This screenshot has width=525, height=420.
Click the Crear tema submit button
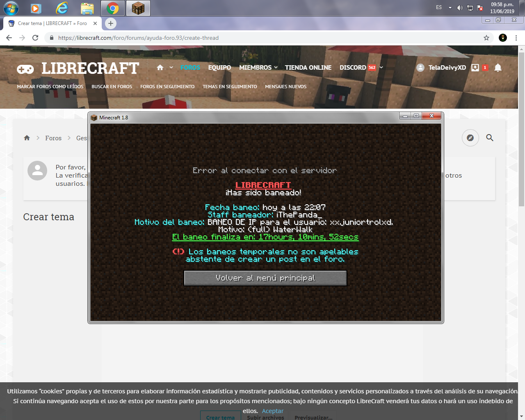coord(220,415)
